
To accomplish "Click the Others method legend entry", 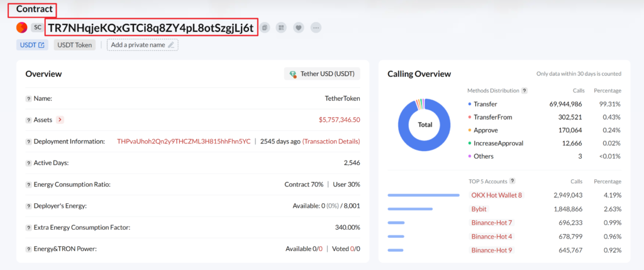I will tap(481, 156).
